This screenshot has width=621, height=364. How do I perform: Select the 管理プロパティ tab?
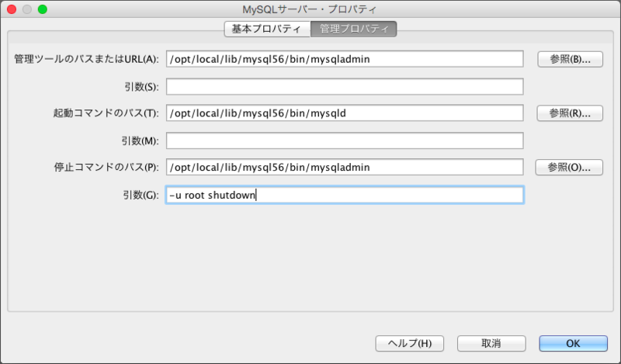[x=354, y=29]
